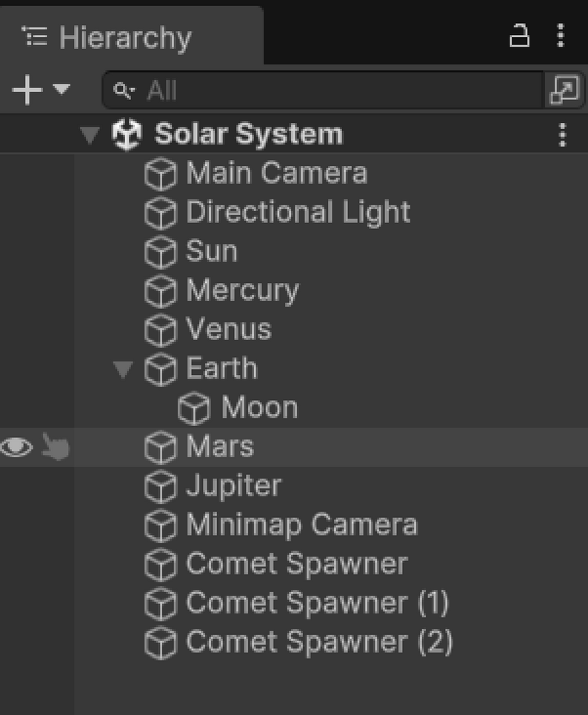Click the cube icon next to Moon
The height and width of the screenshot is (715, 588).
[194, 407]
